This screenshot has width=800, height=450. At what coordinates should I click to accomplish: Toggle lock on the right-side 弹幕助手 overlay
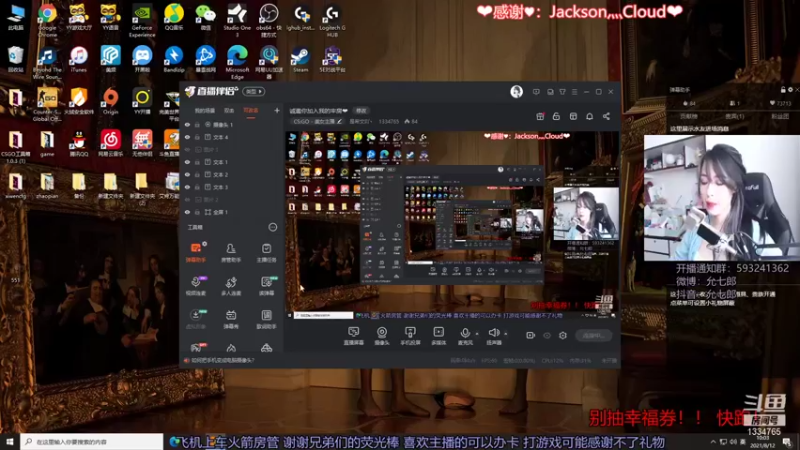[x=783, y=90]
